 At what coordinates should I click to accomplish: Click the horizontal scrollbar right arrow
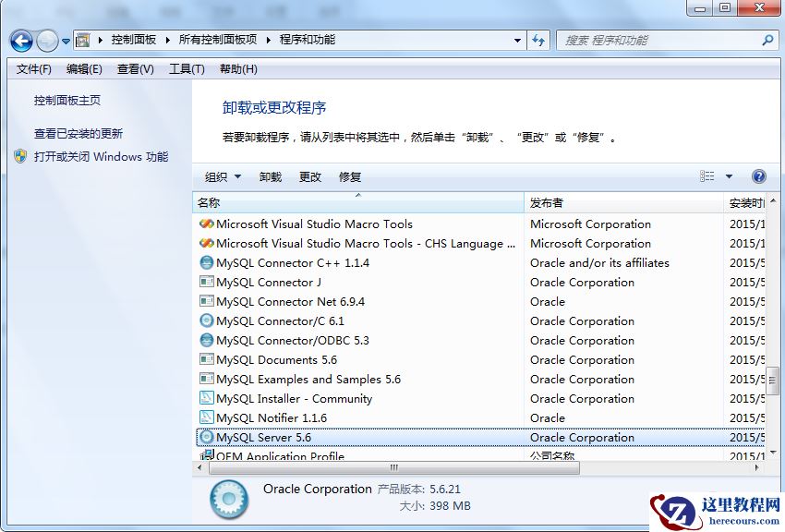[x=757, y=468]
